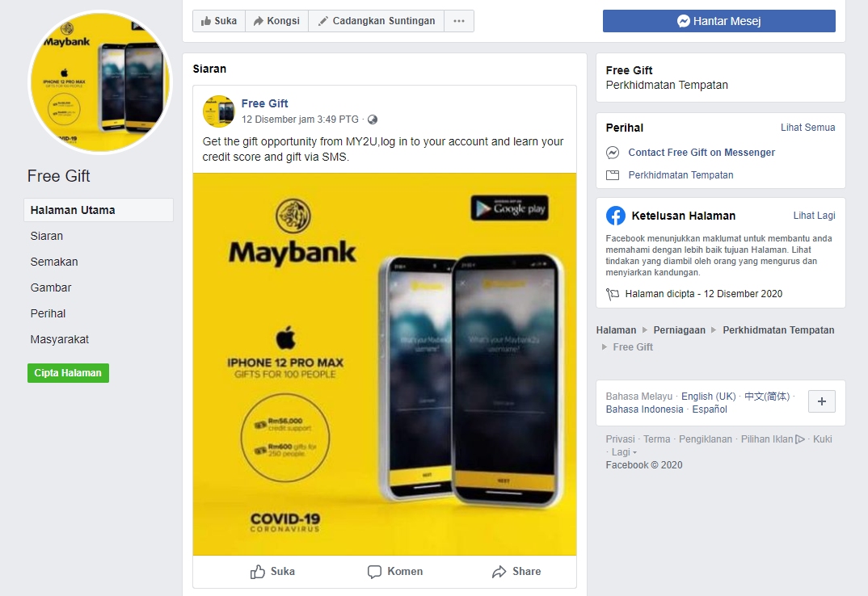Add a language with the plus button
868x596 pixels.
coord(821,401)
